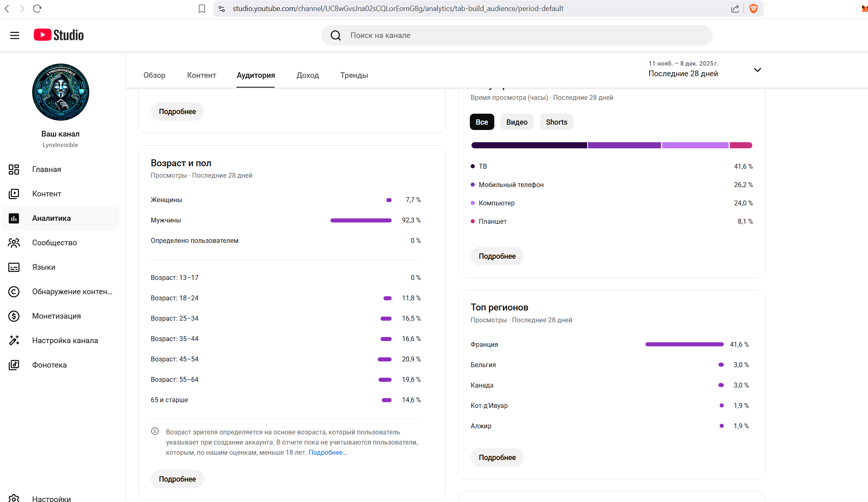Open Монетизация in the sidebar

(56, 316)
